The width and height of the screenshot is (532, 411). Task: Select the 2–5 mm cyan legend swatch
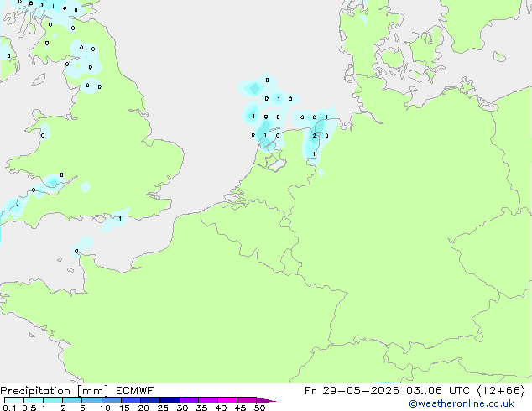[x=72, y=400]
